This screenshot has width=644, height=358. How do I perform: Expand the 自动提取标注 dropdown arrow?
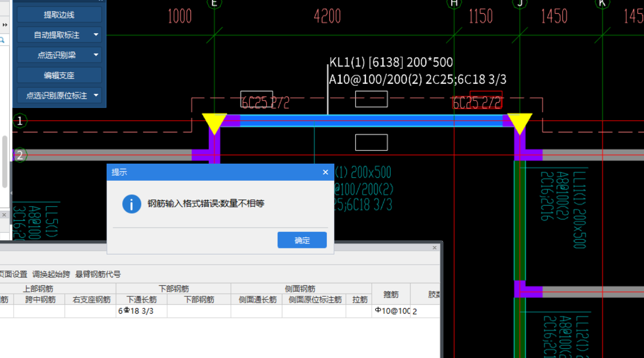tap(96, 35)
